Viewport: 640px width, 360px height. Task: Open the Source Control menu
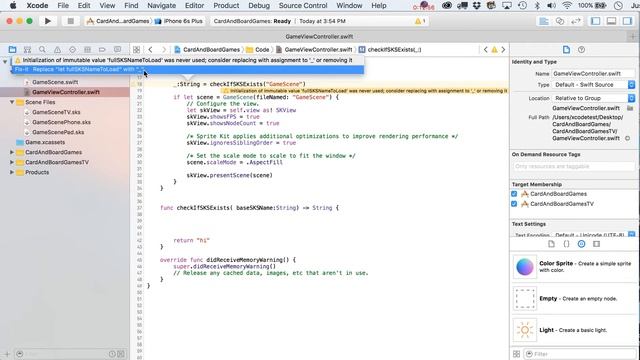pyautogui.click(x=303, y=6)
